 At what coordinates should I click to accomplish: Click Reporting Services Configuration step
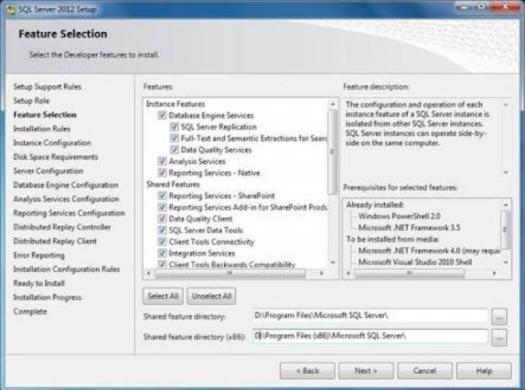tap(69, 213)
